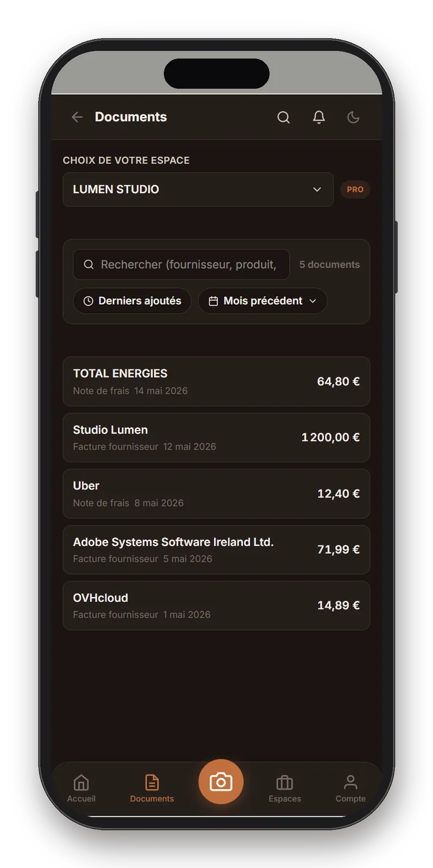Tap the back arrow beside Documents
This screenshot has height=868, width=433.
click(77, 117)
